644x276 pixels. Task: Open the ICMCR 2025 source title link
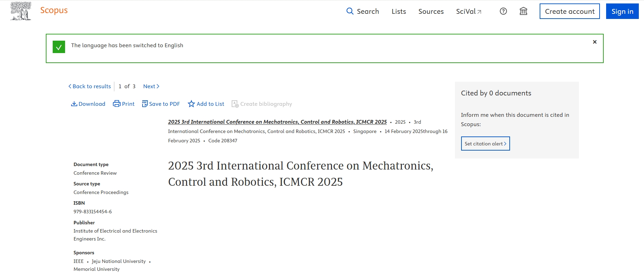tap(277, 122)
